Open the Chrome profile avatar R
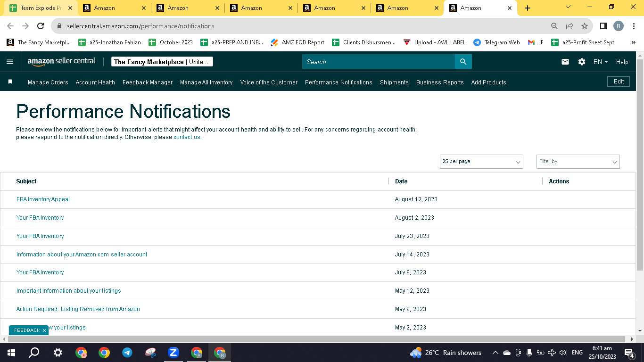Screen dimensions: 644x362 [618, 26]
